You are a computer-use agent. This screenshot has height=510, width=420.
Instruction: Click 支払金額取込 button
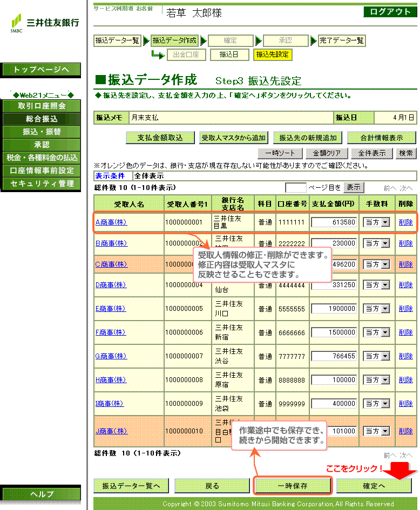[160, 138]
